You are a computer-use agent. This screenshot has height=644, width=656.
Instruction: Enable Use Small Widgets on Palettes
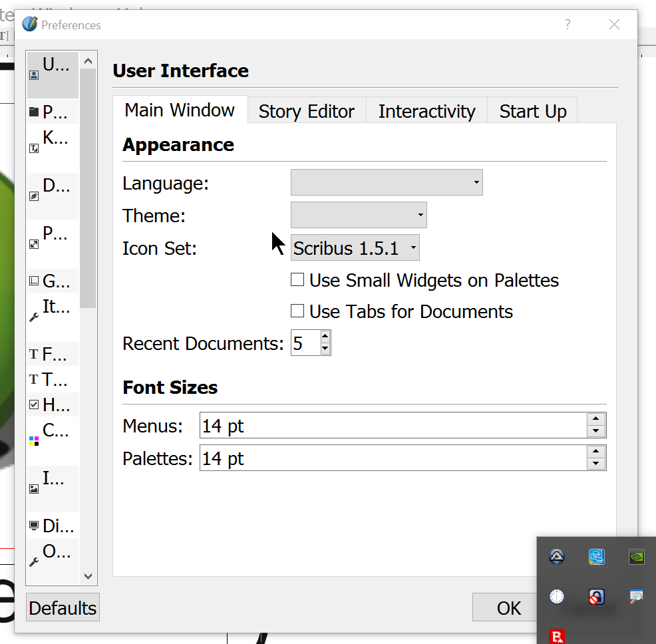(297, 280)
